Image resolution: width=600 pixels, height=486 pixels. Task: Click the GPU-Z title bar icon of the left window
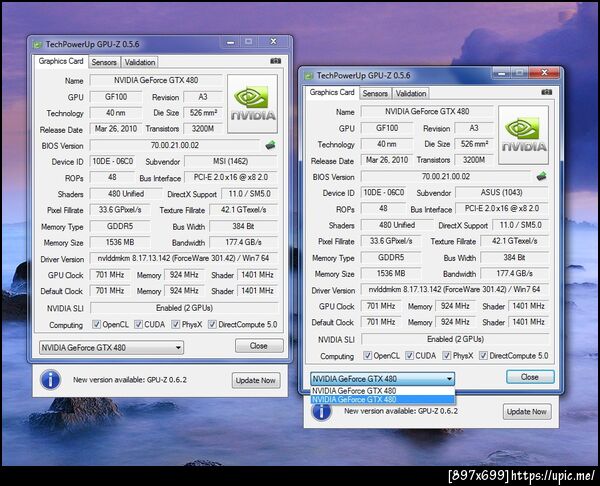37,44
